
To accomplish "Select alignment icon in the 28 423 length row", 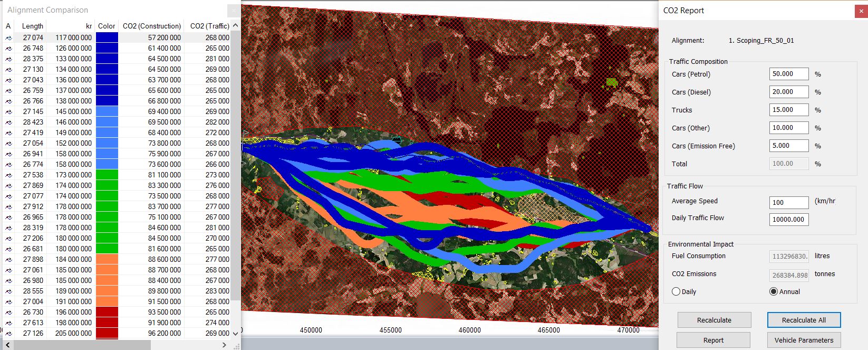I will pos(8,122).
